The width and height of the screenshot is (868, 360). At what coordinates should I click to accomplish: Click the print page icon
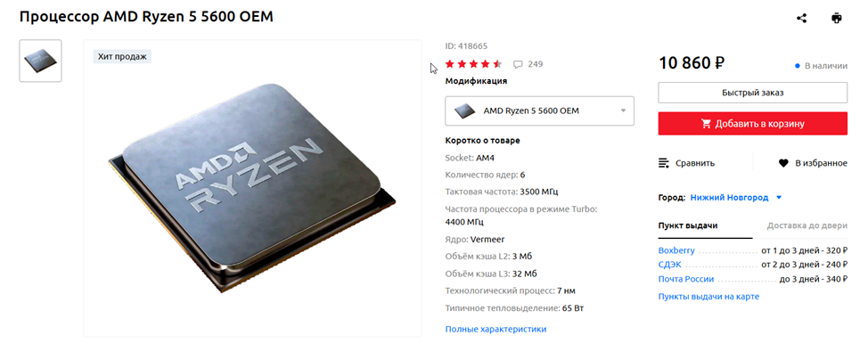(x=837, y=19)
